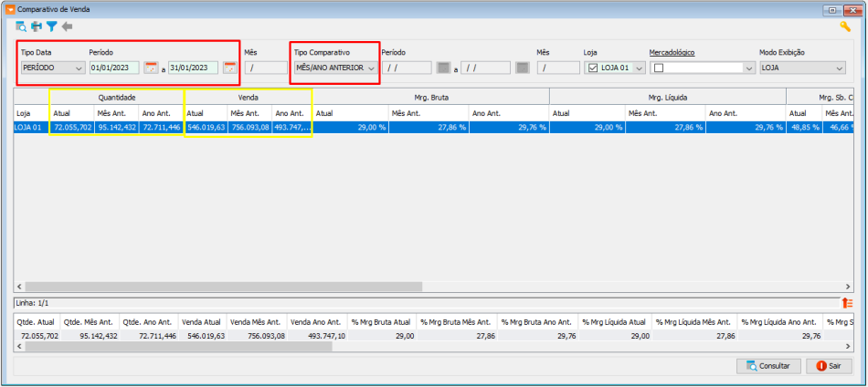Click the search/consult icon in the top toolbar
This screenshot has height=387, width=868.
tap(21, 26)
